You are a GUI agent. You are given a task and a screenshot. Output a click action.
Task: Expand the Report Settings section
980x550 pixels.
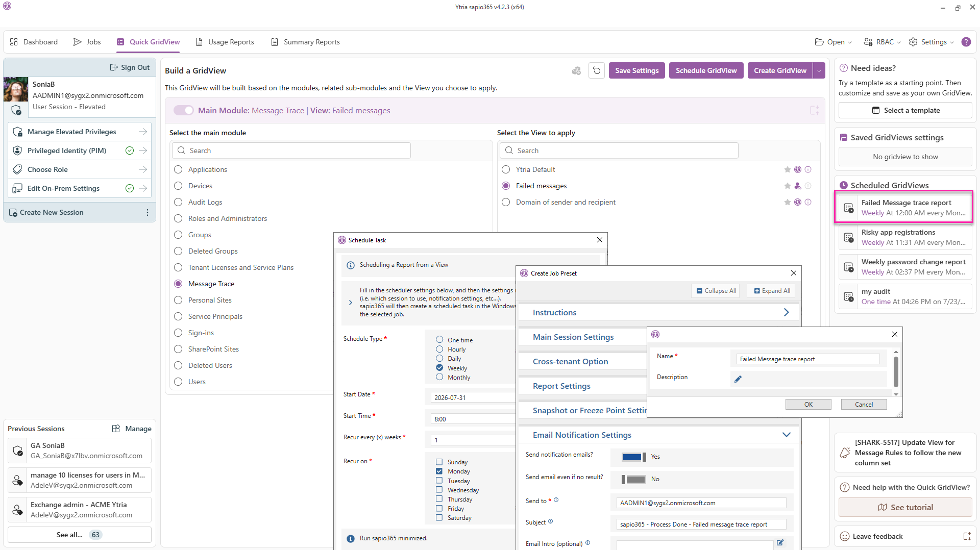click(x=582, y=386)
